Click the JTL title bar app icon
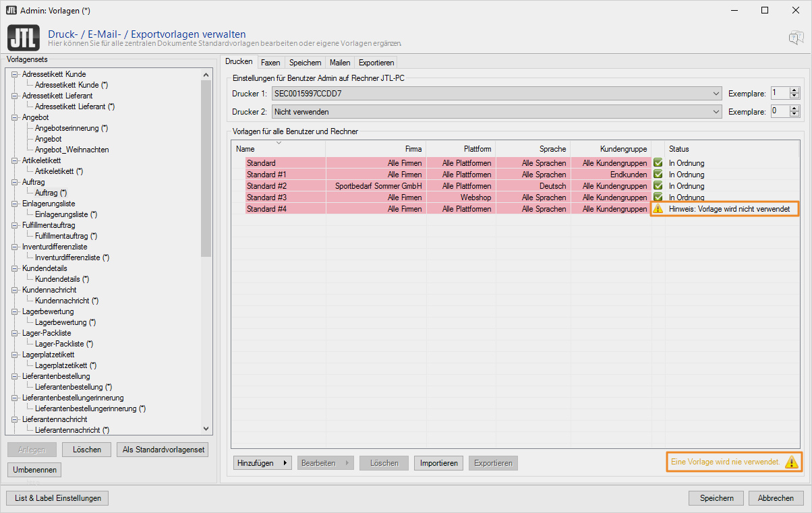The image size is (812, 513). 11,10
